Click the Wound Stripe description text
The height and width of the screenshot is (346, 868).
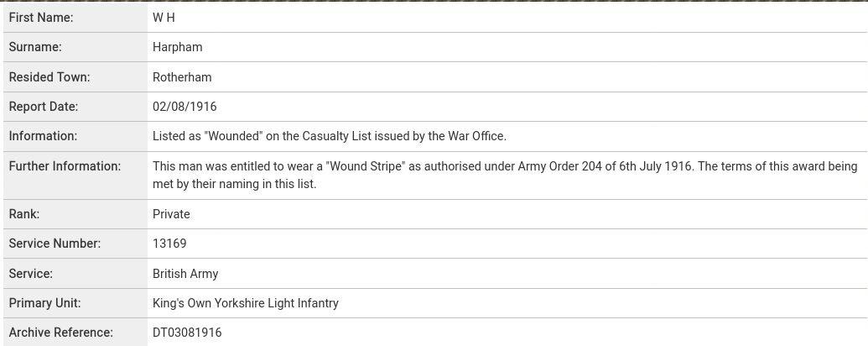(505, 176)
